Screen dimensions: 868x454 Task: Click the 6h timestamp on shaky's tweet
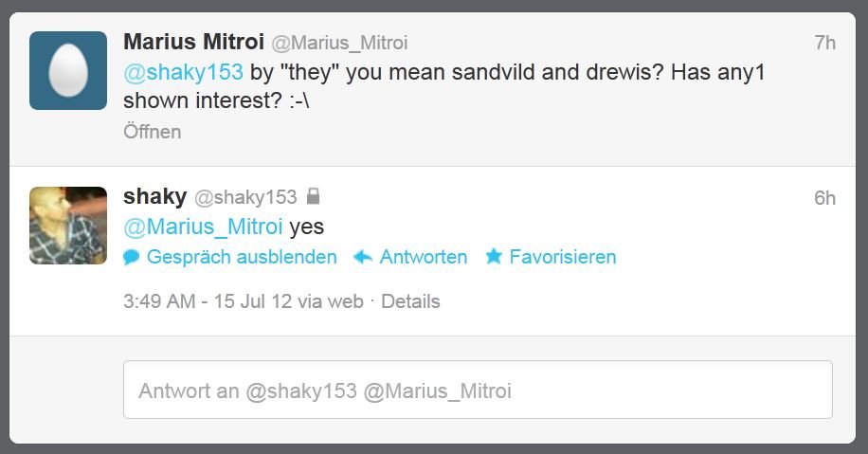[x=824, y=198]
